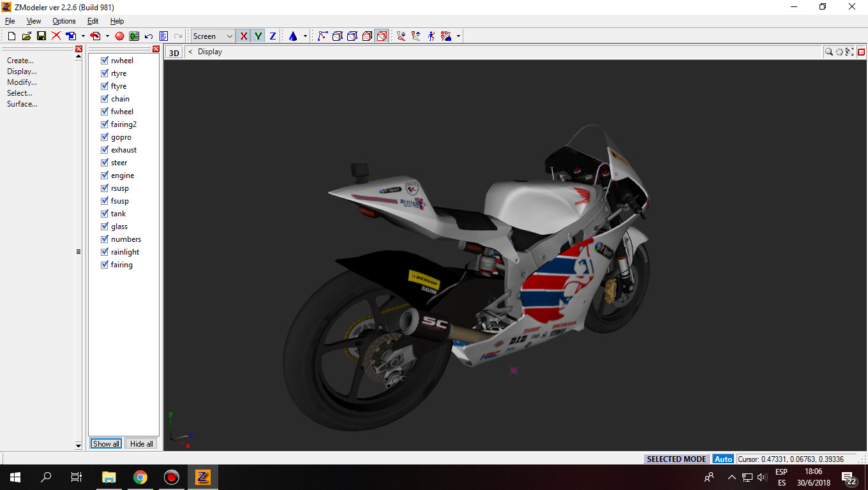Open the View menu

coord(34,21)
